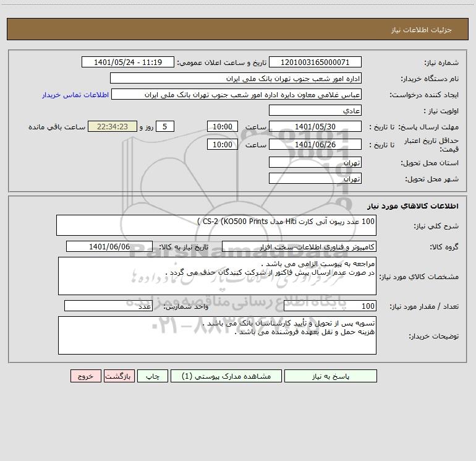Viewport: 476px width, 461px height.
Task: Click the شهر محل تحویل label
Action: tap(432, 179)
